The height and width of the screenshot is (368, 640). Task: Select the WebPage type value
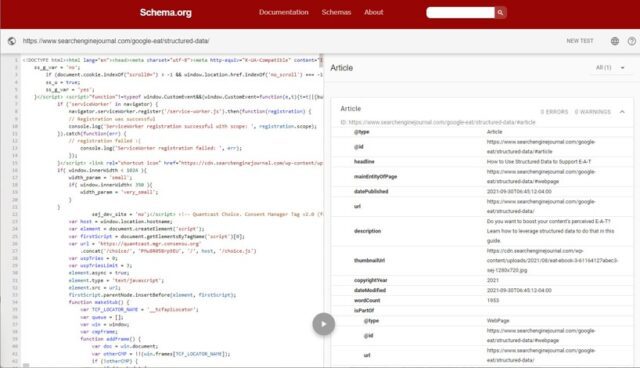point(497,321)
